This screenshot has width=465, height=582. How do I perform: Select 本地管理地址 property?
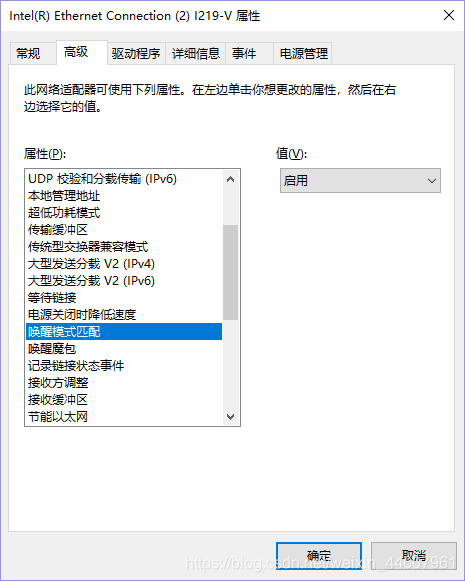(x=124, y=196)
